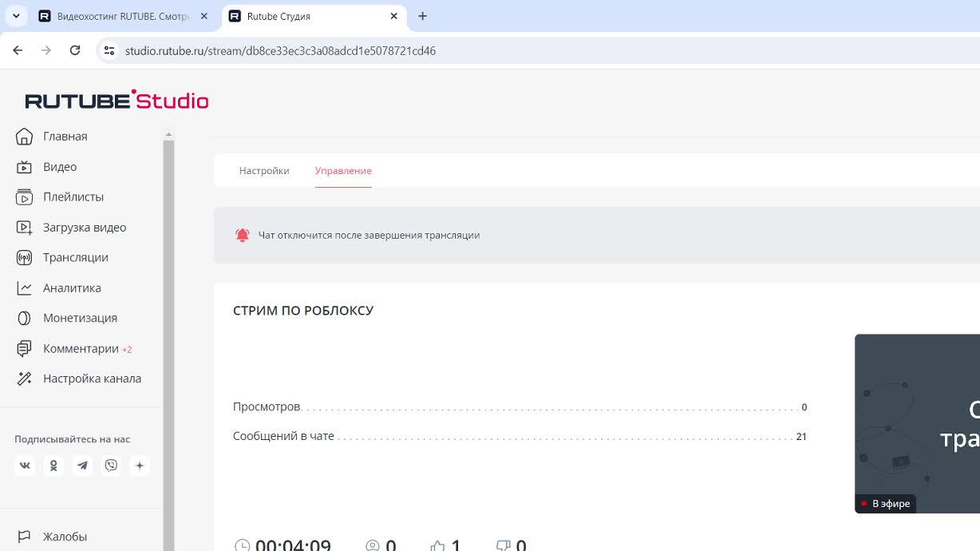Screen dimensions: 980x551
Task: Open the Монетизация section
Action: (80, 318)
